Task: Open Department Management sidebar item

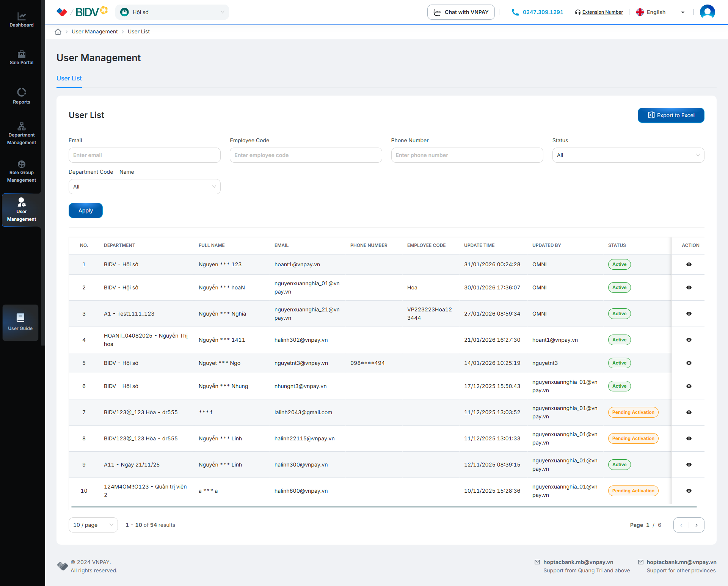Action: point(21,134)
